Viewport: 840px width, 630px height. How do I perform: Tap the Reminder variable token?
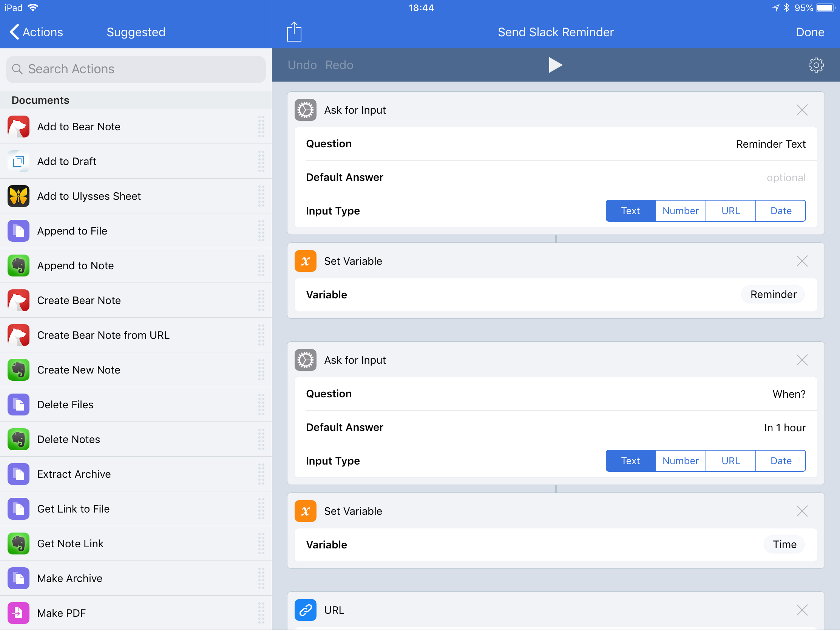pyautogui.click(x=773, y=295)
